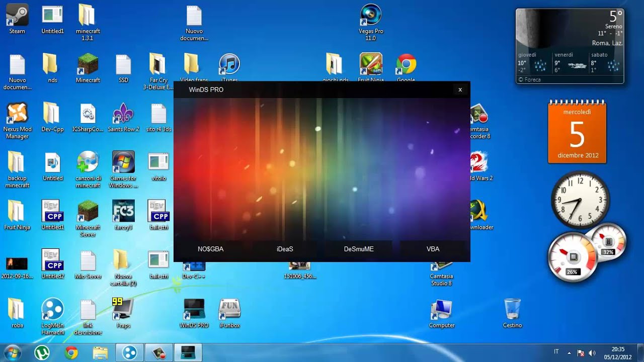Select the nds folder on desktop
This screenshot has height=362, width=644.
click(x=52, y=68)
